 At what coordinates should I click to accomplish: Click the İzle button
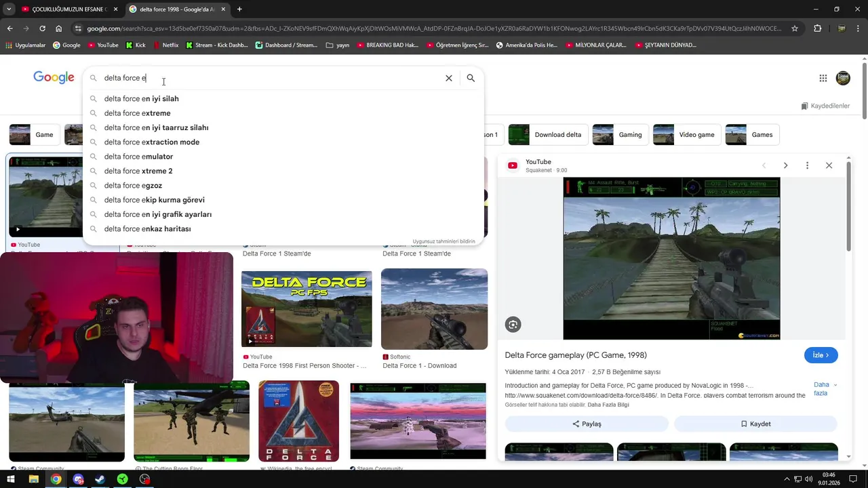click(821, 355)
